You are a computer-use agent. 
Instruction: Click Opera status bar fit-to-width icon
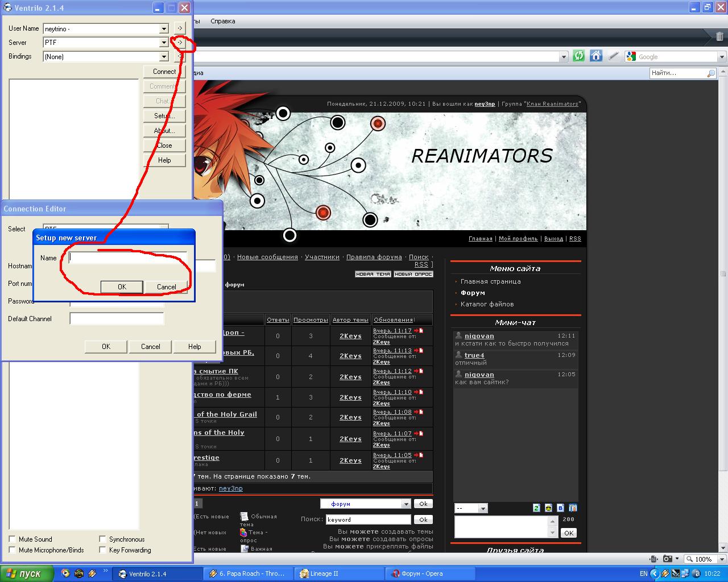pos(654,559)
